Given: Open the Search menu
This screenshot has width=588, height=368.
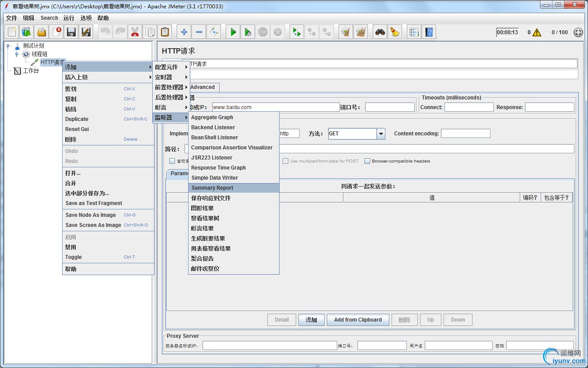Looking at the screenshot, I should click(49, 18).
